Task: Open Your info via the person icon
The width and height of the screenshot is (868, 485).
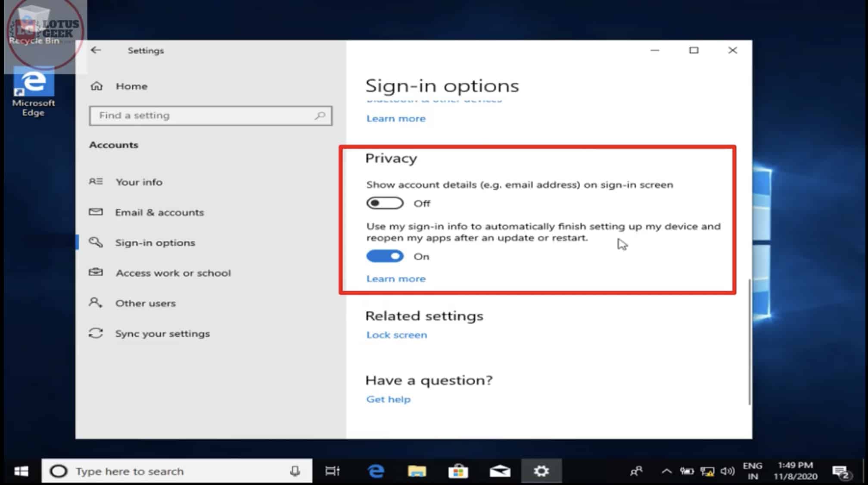Action: click(96, 181)
